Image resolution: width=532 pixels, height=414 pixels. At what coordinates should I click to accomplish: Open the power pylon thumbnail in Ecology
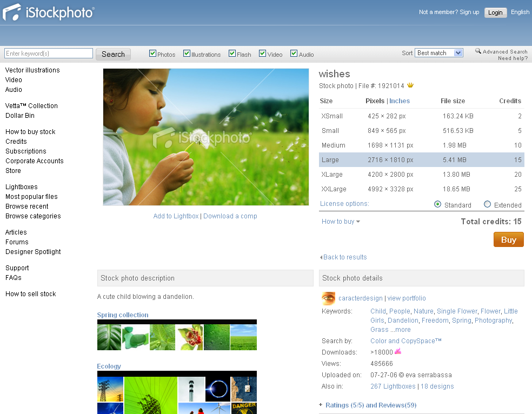[110, 389]
